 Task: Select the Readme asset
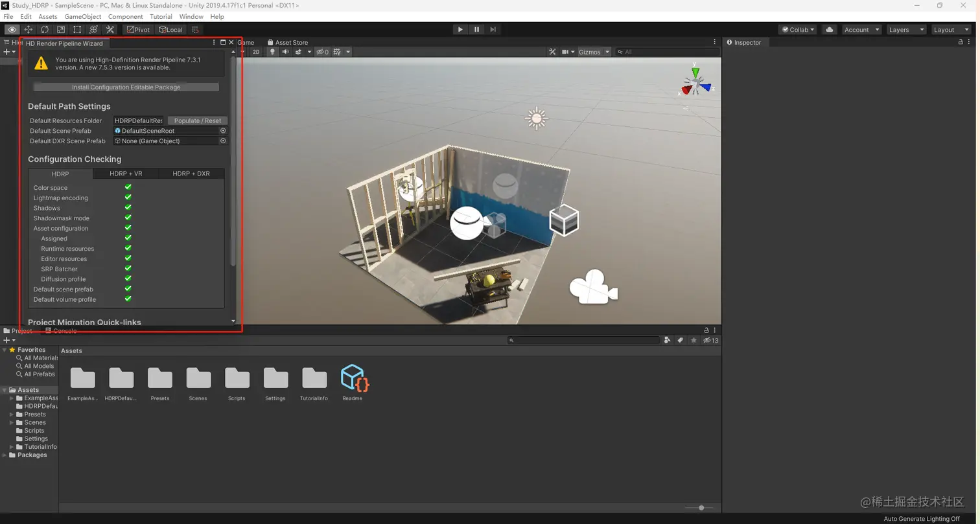click(353, 383)
